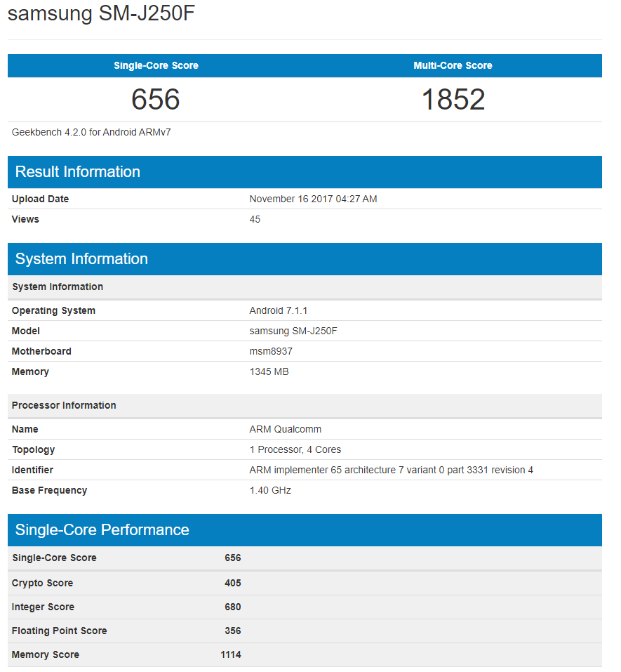Click the 656 value in performance table

pos(232,558)
